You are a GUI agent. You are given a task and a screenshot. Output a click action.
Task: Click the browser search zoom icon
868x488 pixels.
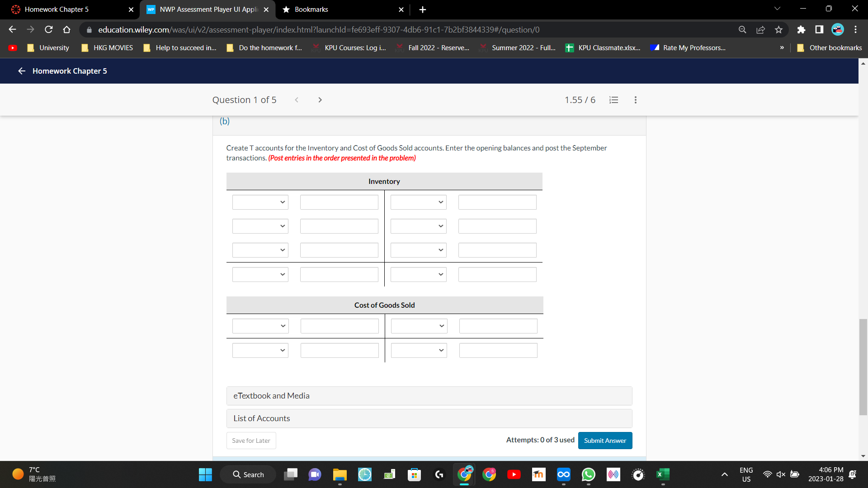742,29
